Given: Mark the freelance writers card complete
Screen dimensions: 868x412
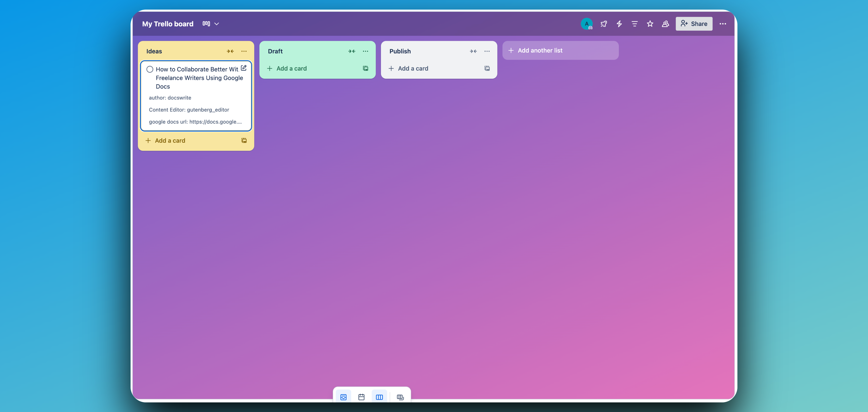Looking at the screenshot, I should pyautogui.click(x=150, y=69).
